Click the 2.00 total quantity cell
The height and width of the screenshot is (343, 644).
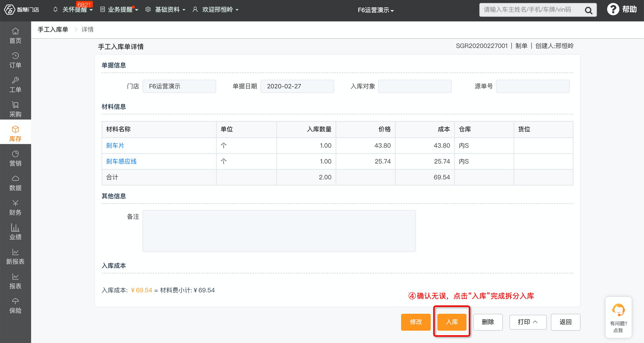[x=325, y=177]
